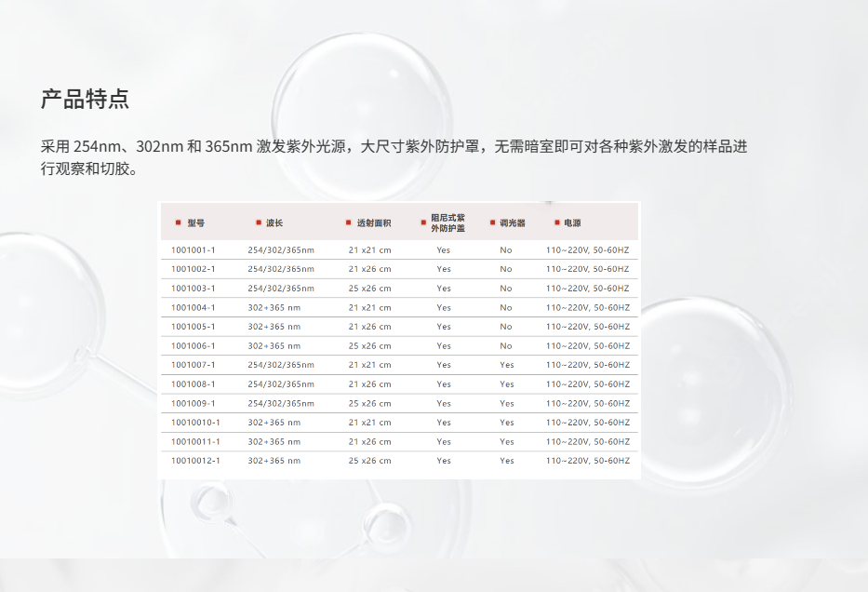This screenshot has width=868, height=592.
Task: Click the power supply value in row 10010010-1
Action: 588,423
